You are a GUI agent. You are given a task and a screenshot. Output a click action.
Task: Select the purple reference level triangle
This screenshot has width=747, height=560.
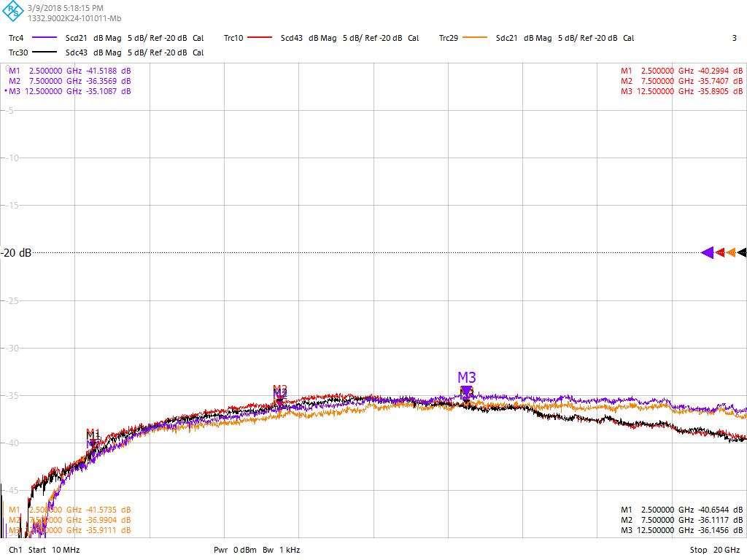[x=707, y=253]
